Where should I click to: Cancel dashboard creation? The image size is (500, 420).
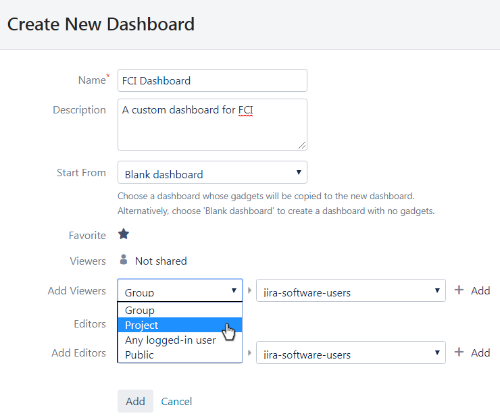(x=176, y=401)
